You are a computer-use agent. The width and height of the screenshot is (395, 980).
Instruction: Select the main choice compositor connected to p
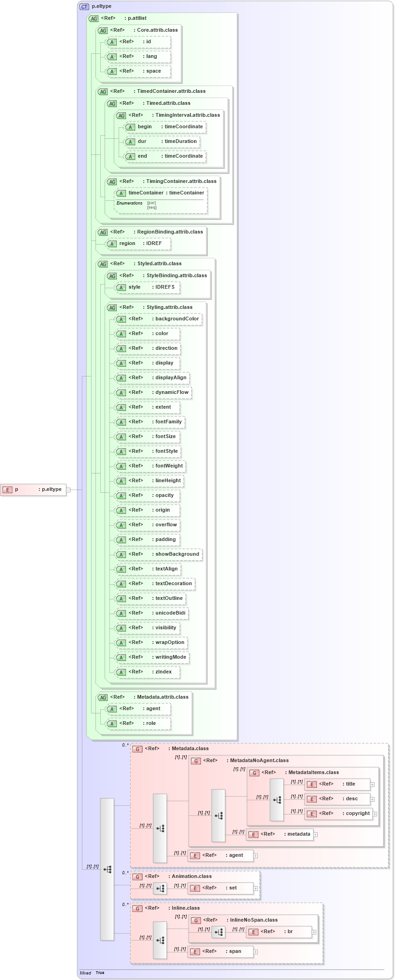click(x=107, y=869)
